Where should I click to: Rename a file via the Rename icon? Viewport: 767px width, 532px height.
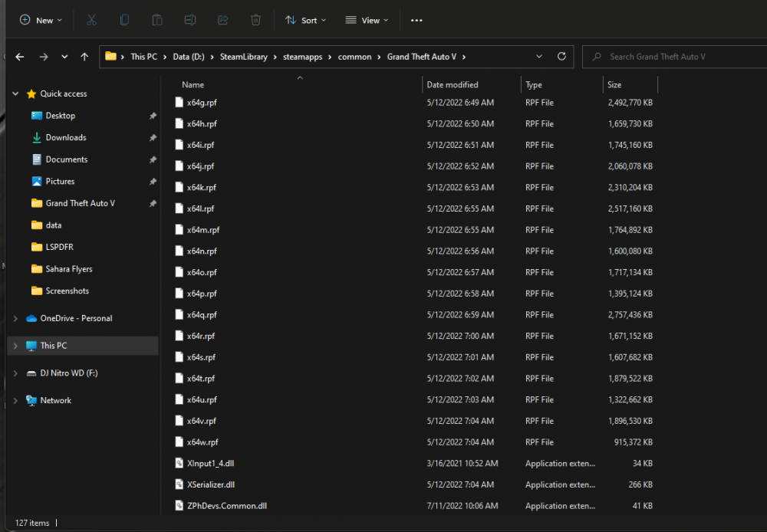[189, 20]
